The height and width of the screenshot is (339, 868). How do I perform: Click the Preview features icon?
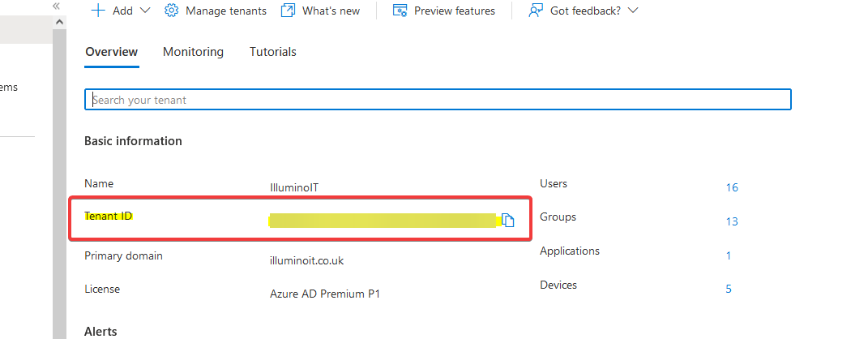pos(400,11)
